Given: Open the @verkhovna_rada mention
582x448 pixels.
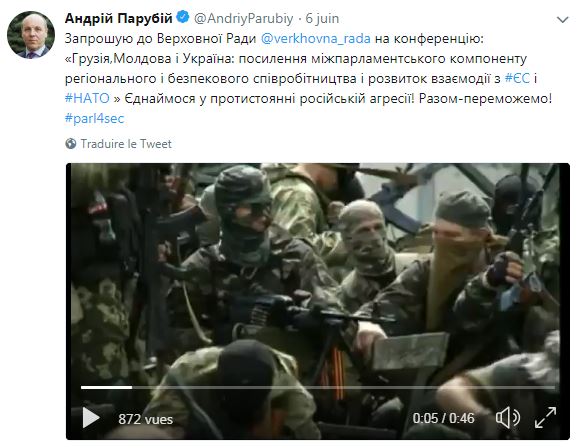Looking at the screenshot, I should coord(315,39).
